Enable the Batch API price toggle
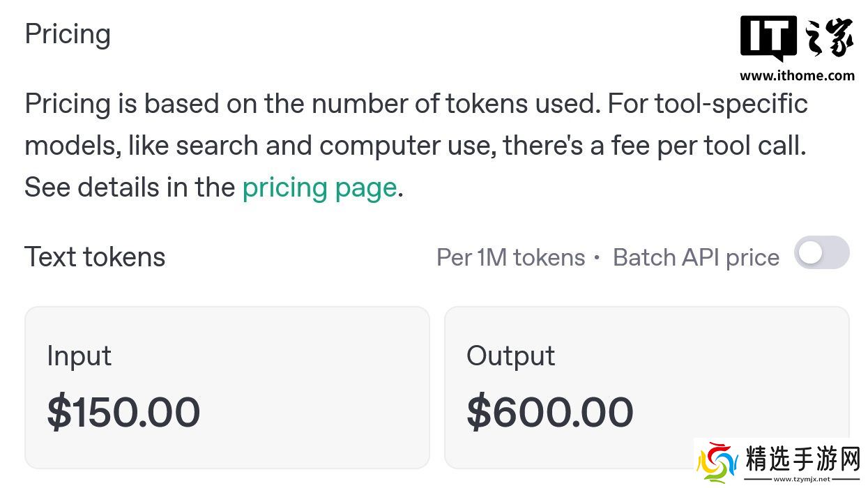 [x=821, y=253]
